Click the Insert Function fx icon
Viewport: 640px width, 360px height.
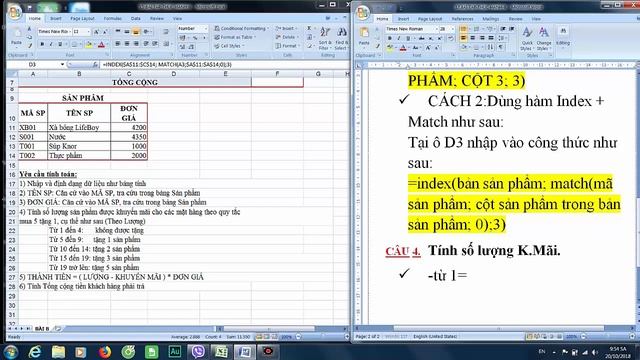click(x=95, y=64)
